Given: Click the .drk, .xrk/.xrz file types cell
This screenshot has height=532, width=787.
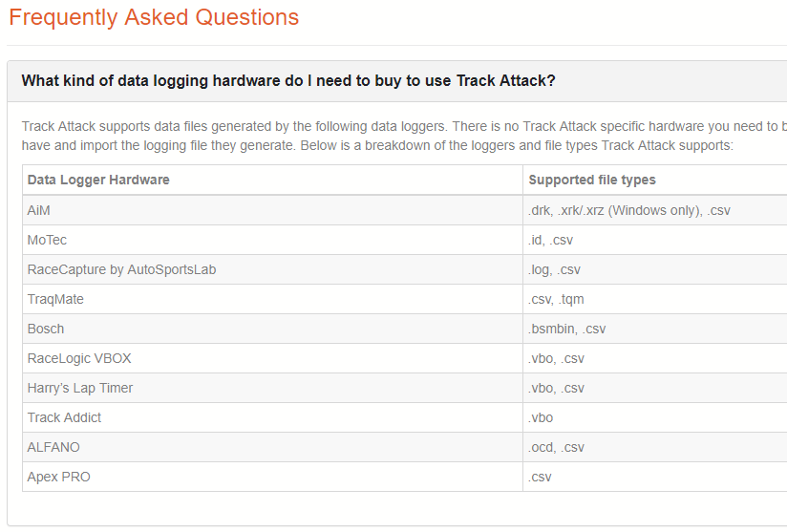Looking at the screenshot, I should point(655,210).
